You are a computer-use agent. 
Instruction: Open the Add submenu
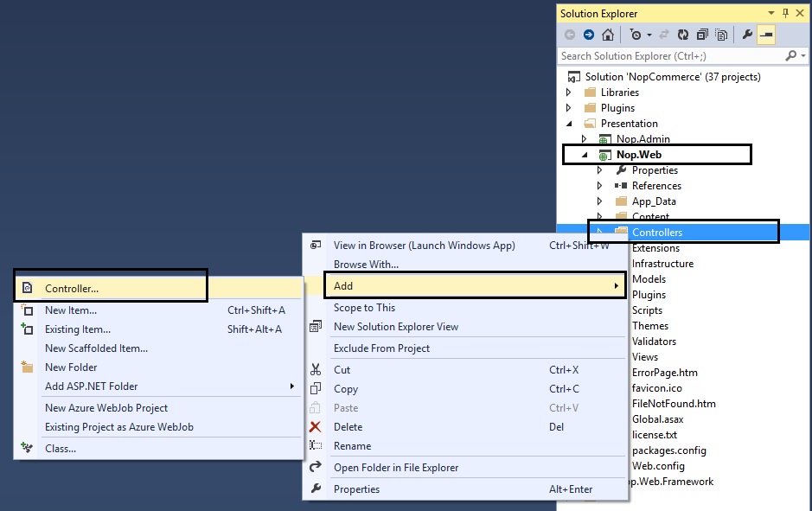coord(475,286)
